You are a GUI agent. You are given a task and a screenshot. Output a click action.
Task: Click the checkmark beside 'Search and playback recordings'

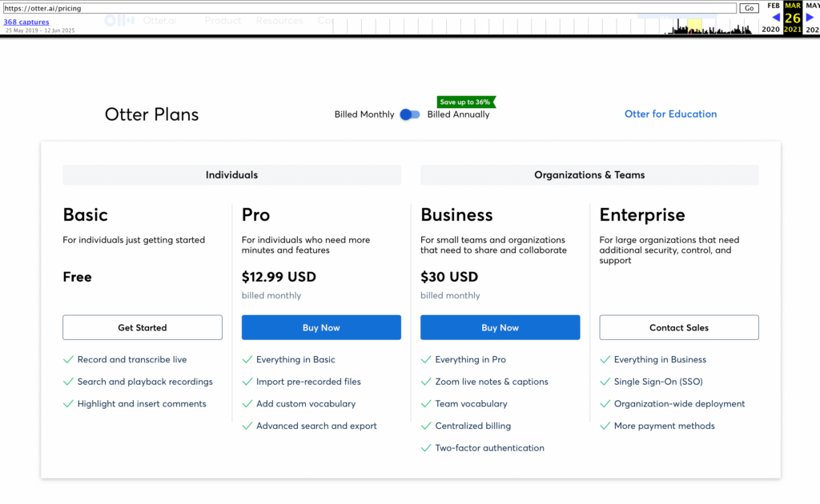[x=68, y=382]
